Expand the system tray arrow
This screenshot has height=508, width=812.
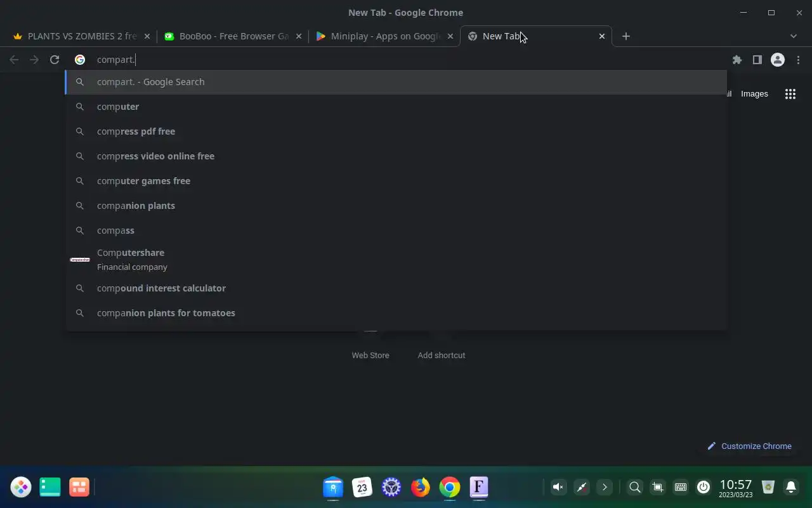click(604, 487)
